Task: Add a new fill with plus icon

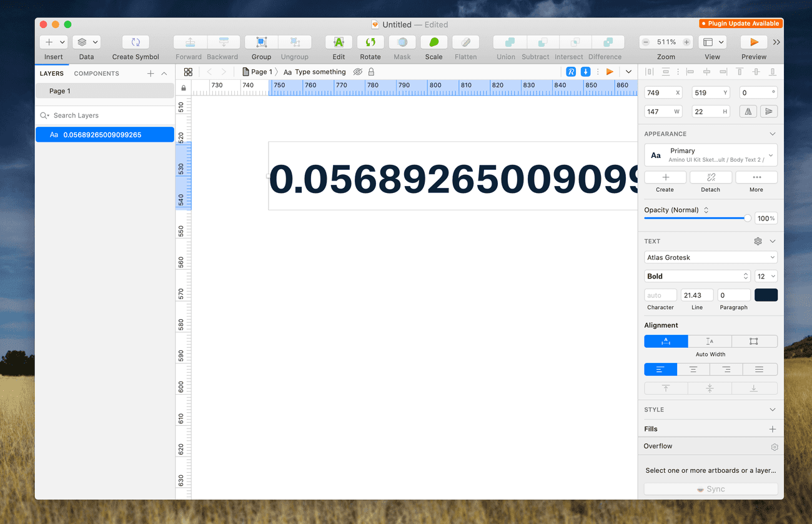Action: [773, 429]
